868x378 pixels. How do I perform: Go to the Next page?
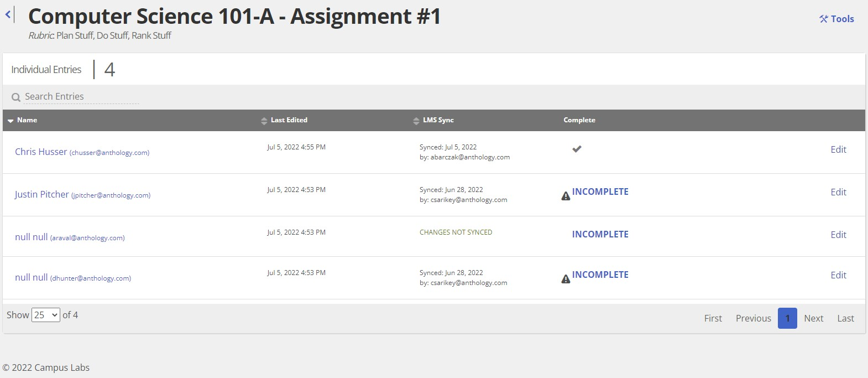click(x=813, y=318)
